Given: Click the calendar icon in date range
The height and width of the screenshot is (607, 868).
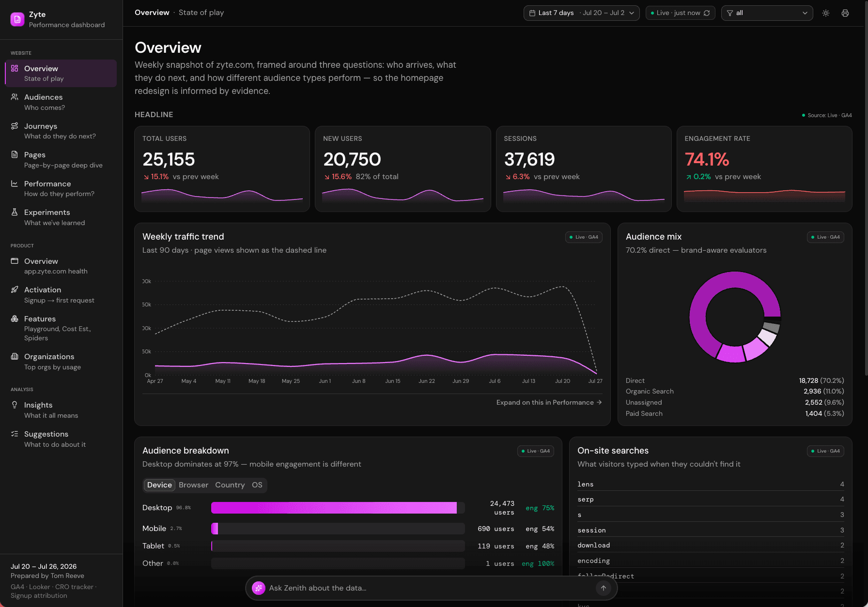Looking at the screenshot, I should click(x=532, y=13).
